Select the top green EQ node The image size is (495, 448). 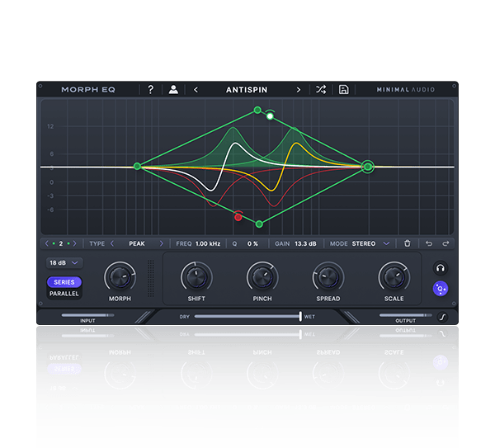(257, 110)
